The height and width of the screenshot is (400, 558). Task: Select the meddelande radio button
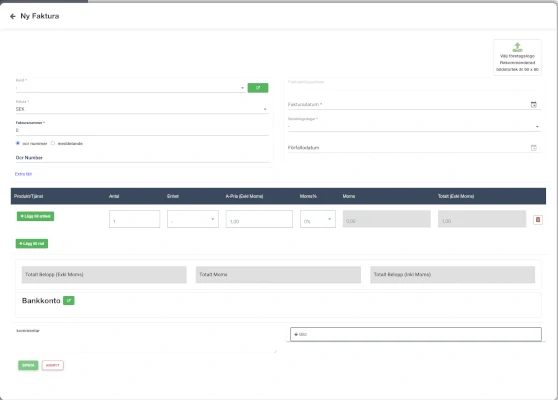coord(53,143)
